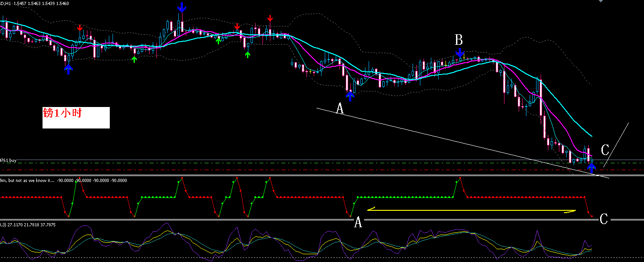Select the blue up arrow beside price-chart label A
The height and width of the screenshot is (262, 644).
pyautogui.click(x=350, y=96)
